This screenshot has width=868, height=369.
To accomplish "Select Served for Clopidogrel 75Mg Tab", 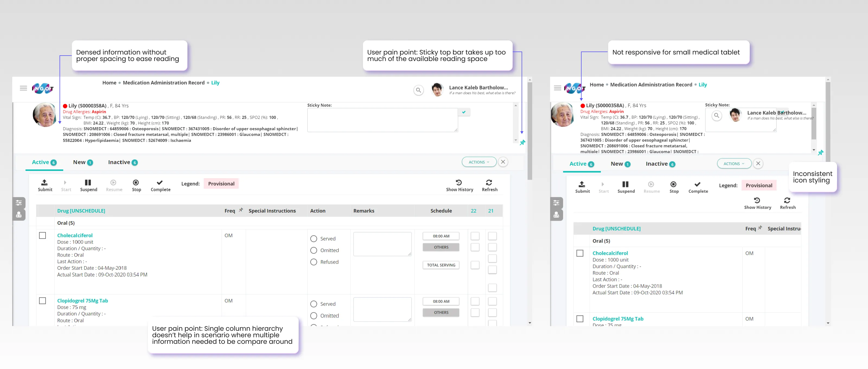I will coord(314,304).
